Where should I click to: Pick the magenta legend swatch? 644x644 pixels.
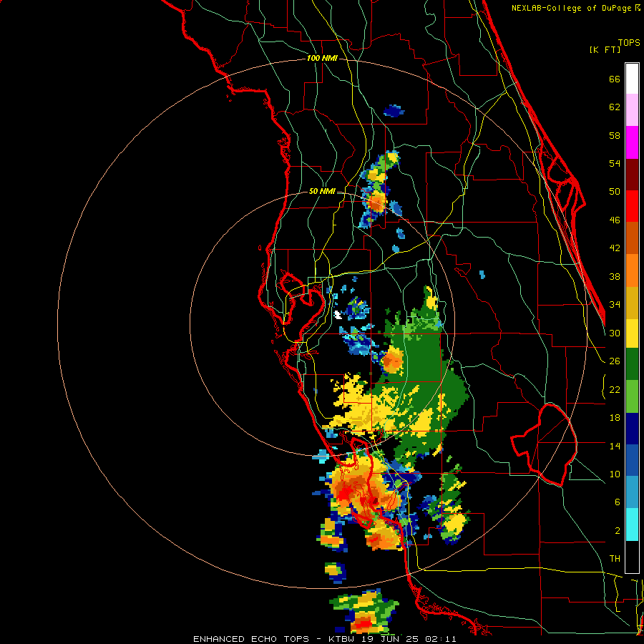632,142
